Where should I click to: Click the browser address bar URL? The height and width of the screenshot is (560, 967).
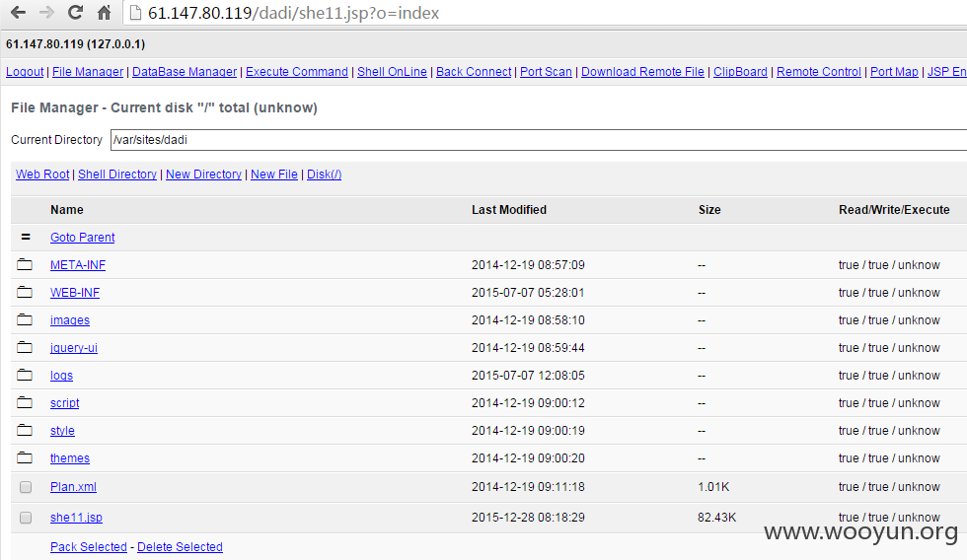(294, 13)
